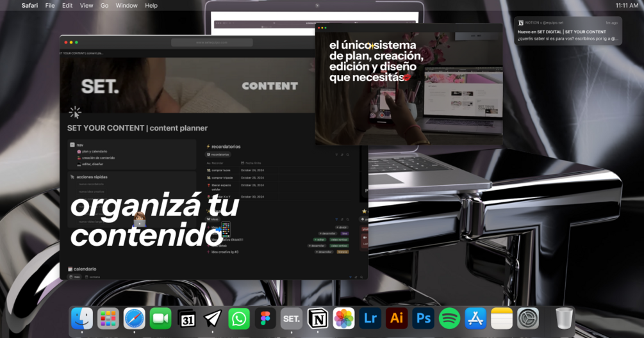Open the editar, diseñar nav link
This screenshot has height=338, width=644.
[x=90, y=164]
